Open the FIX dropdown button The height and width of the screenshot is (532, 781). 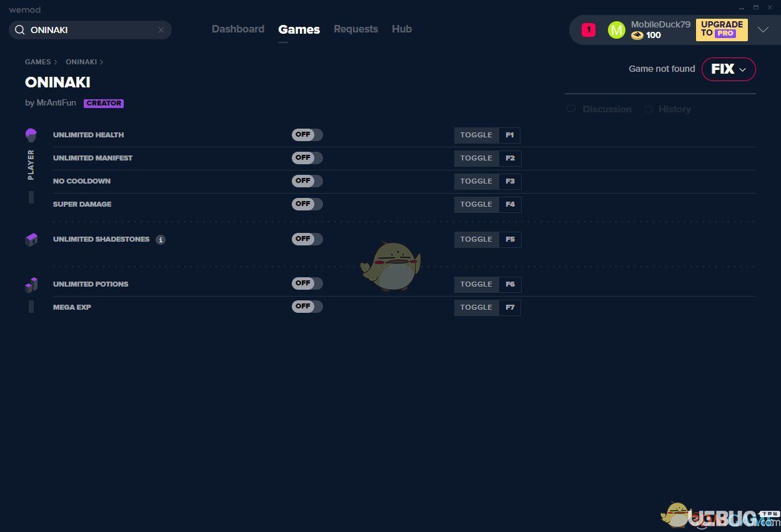point(729,69)
